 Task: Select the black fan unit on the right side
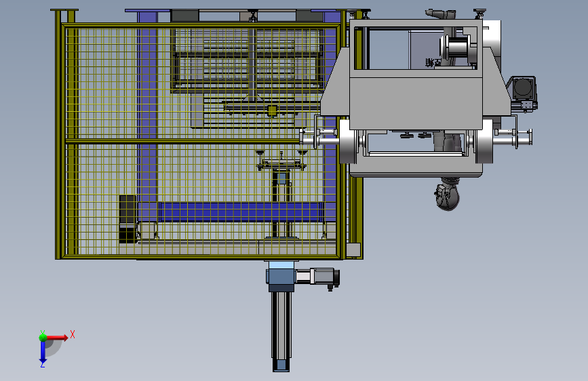pyautogui.click(x=524, y=87)
